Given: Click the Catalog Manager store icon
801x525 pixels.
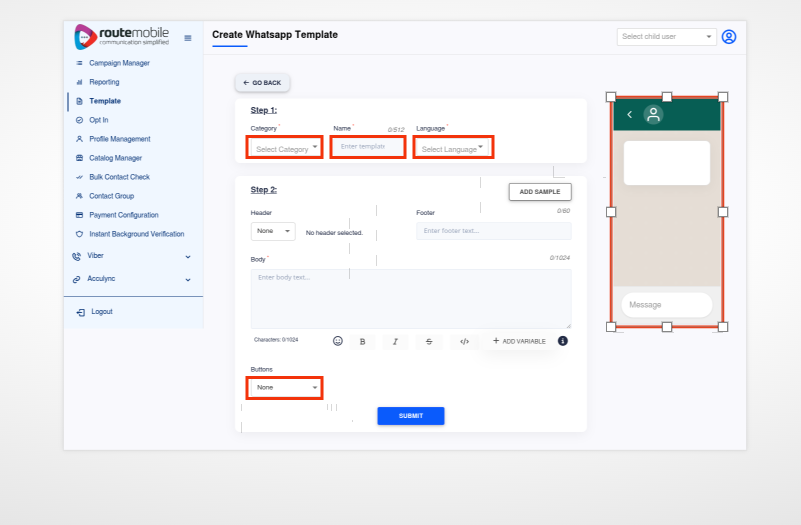Looking at the screenshot, I should (x=79, y=158).
